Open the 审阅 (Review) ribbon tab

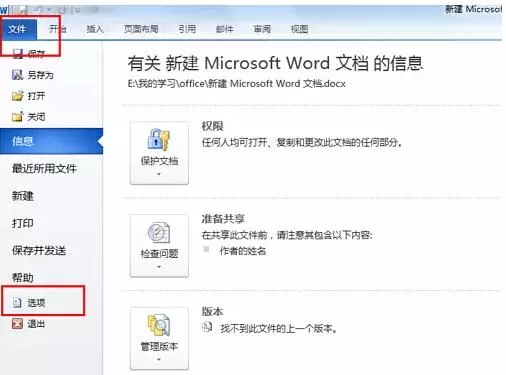coord(262,29)
